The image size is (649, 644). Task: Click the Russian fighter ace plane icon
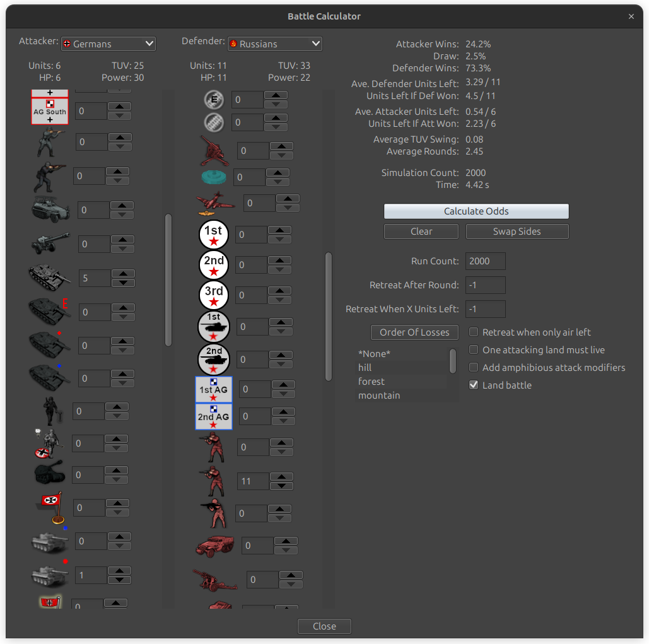click(214, 202)
